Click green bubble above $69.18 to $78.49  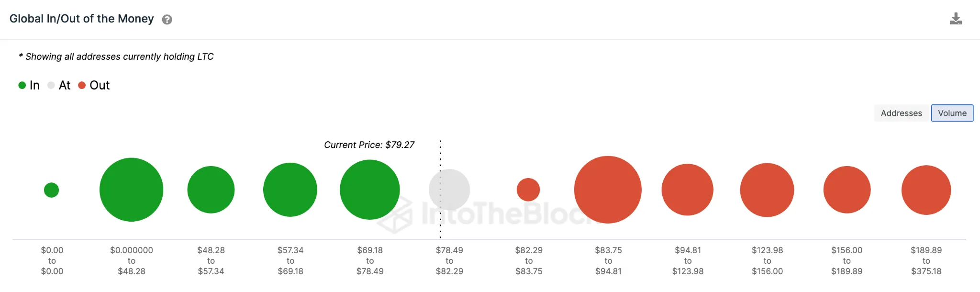click(370, 190)
